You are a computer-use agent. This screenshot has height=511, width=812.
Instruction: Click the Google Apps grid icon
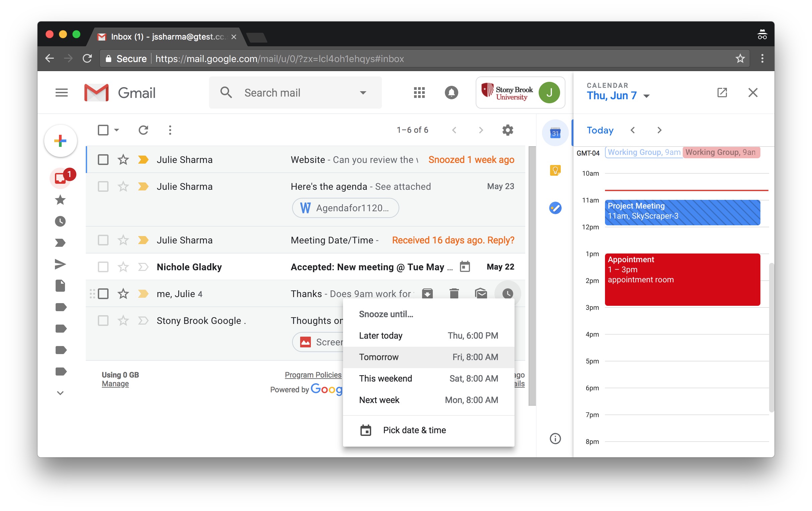click(x=419, y=93)
